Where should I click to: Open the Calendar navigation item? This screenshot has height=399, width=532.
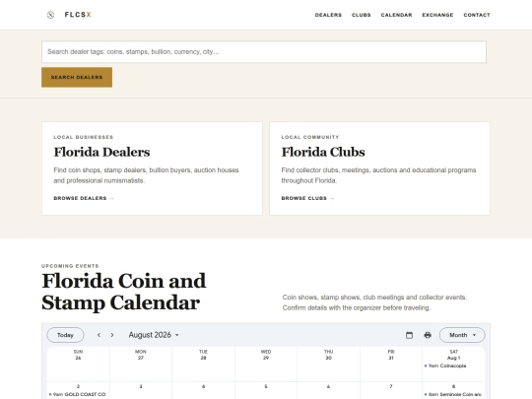396,15
